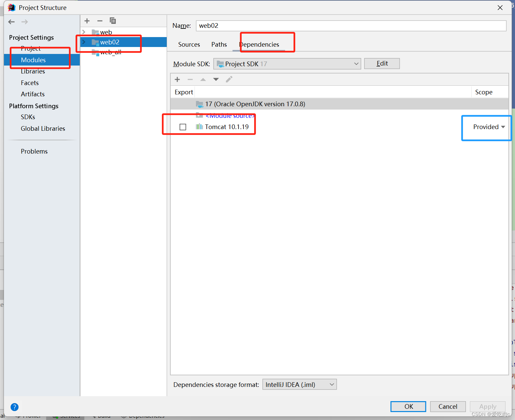Select the web_all module in the tree
Viewport: 515px width, 420px height.
(123, 52)
